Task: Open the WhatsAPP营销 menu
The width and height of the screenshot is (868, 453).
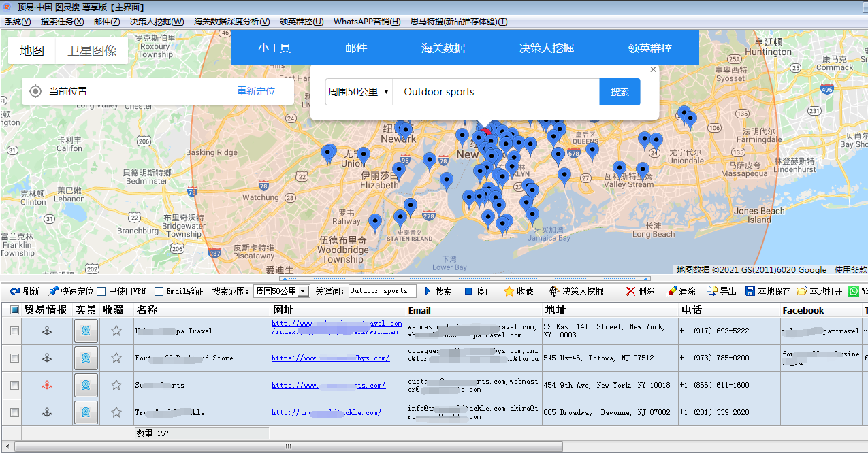Action: point(367,22)
